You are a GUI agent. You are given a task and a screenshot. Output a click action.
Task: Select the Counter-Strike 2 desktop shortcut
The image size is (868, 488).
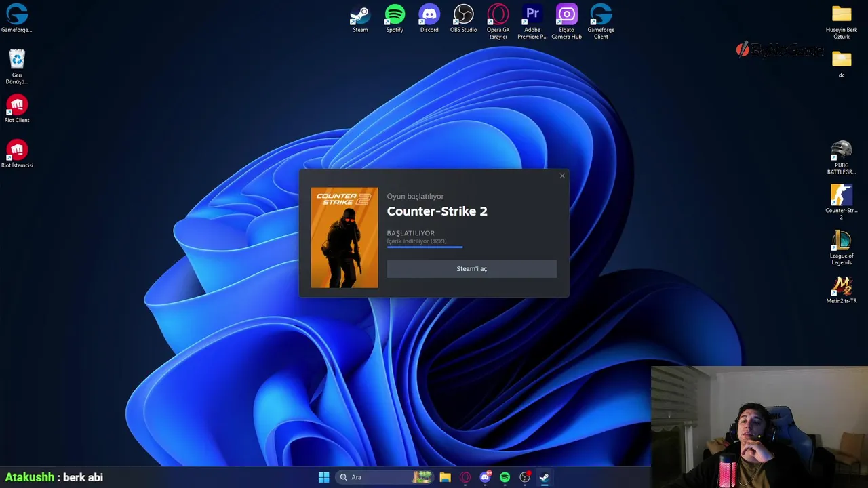click(842, 202)
